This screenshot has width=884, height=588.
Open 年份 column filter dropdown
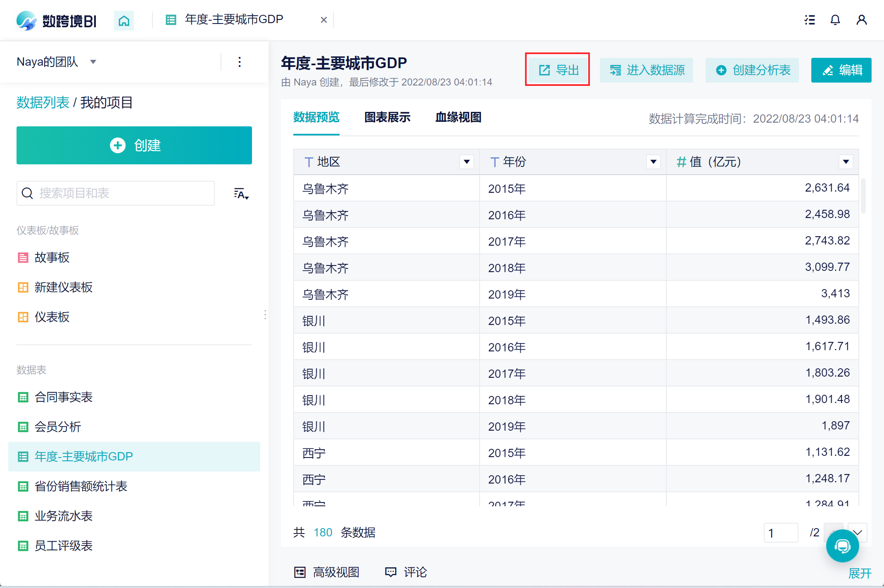point(653,162)
